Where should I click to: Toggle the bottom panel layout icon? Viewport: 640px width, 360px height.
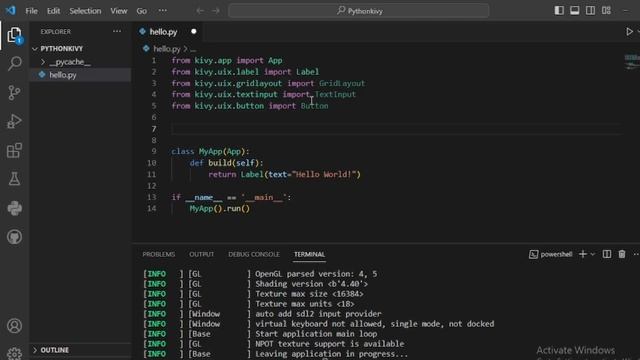tap(575, 11)
